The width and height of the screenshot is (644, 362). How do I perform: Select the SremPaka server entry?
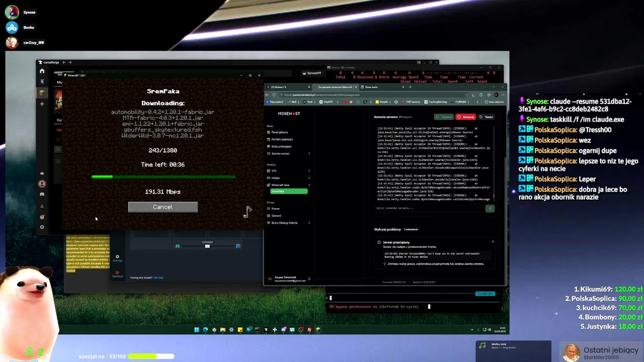289,192
